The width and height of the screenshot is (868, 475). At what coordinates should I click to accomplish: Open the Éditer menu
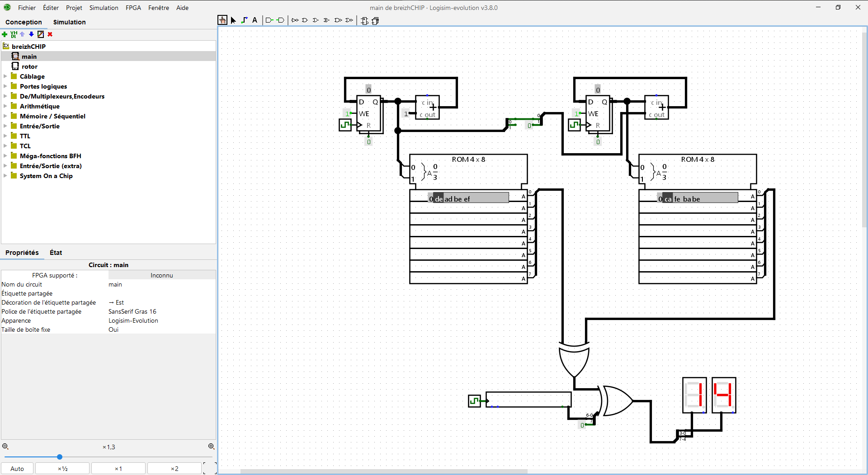tap(51, 8)
